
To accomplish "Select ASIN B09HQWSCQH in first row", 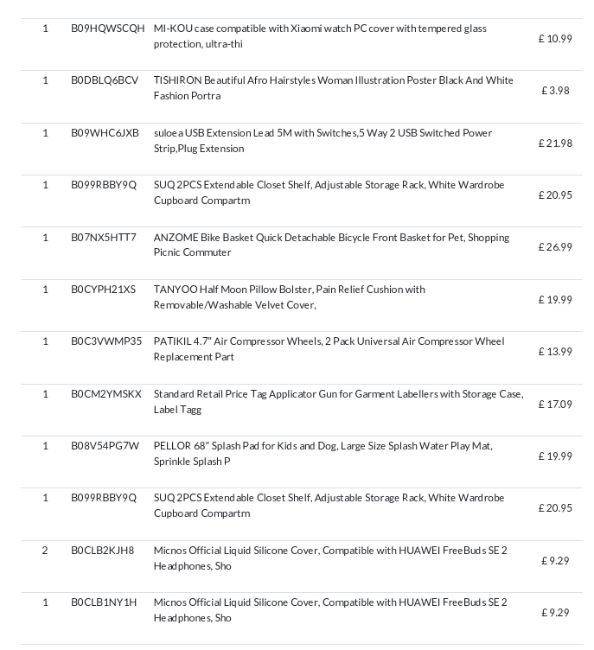I will click(108, 29).
